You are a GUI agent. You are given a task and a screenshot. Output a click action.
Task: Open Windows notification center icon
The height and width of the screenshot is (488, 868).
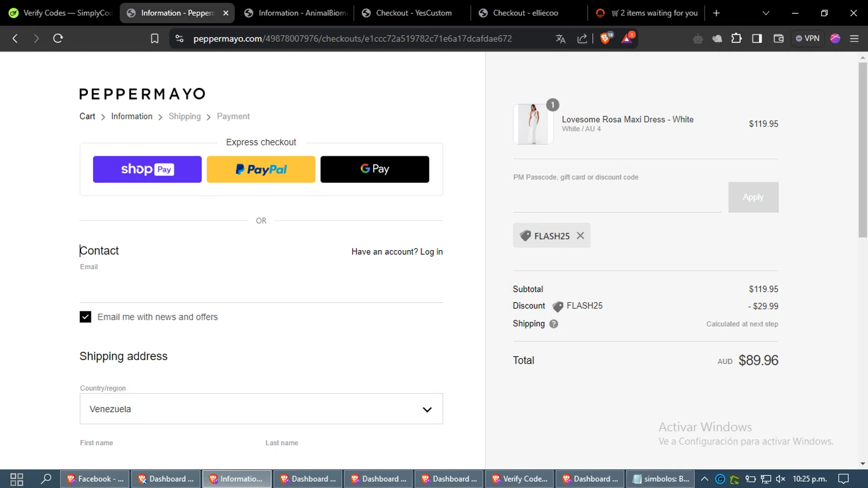tap(844, 479)
